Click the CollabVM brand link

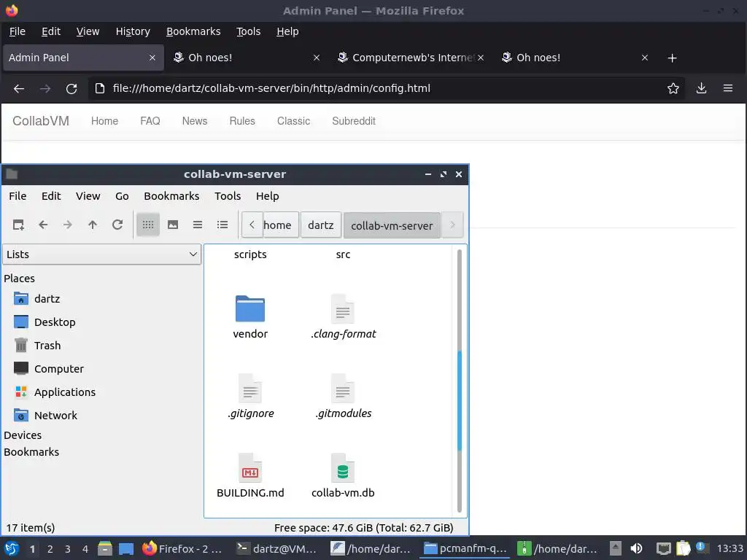click(41, 121)
